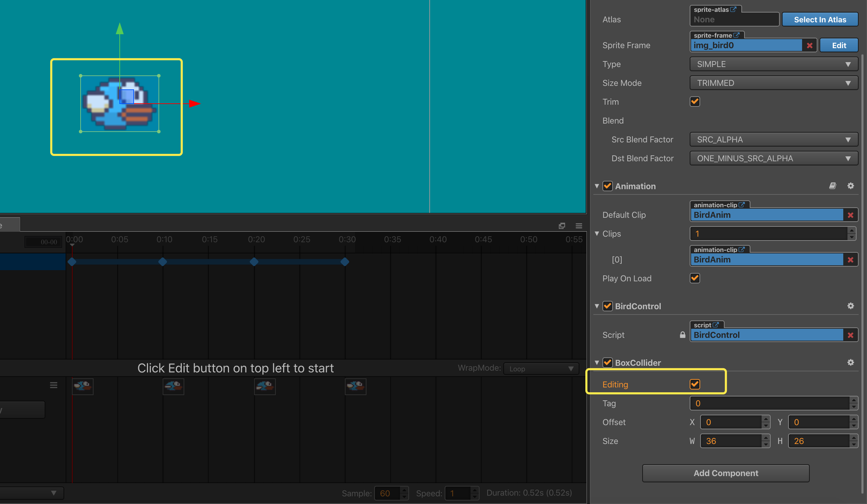
Task: Click the blue square move gizmo handle
Action: (x=127, y=97)
